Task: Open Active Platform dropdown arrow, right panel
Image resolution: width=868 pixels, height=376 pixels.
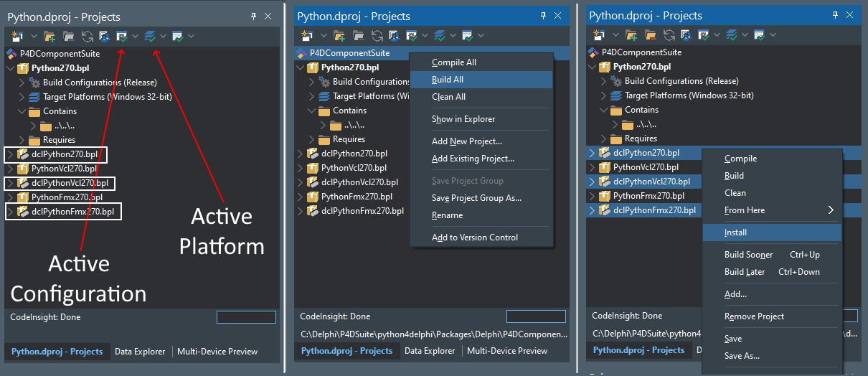Action: [x=745, y=34]
